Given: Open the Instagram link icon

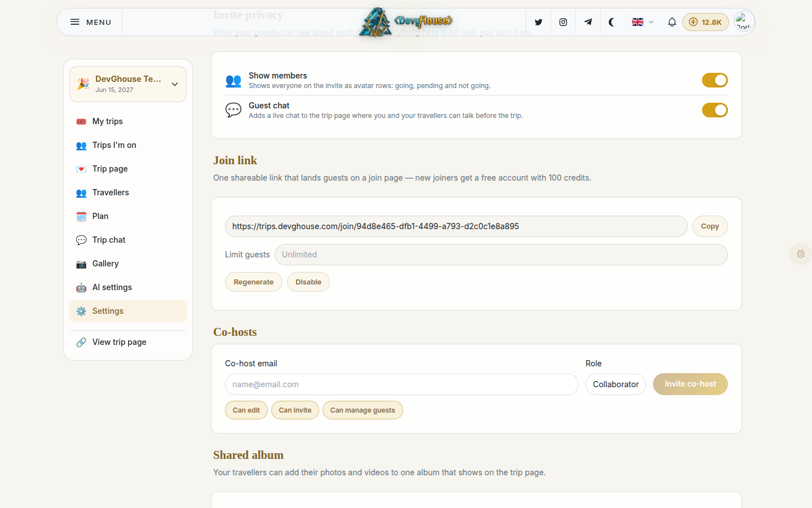Looking at the screenshot, I should click(563, 22).
